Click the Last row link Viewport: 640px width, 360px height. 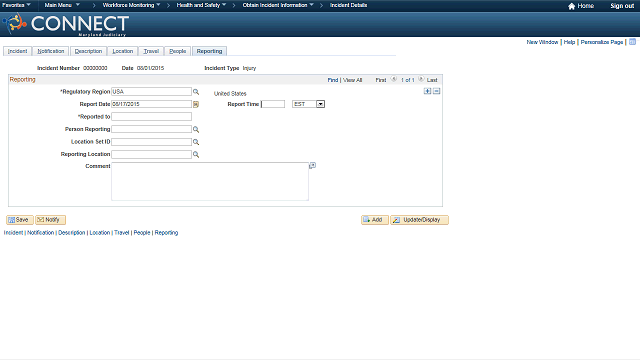pos(432,80)
